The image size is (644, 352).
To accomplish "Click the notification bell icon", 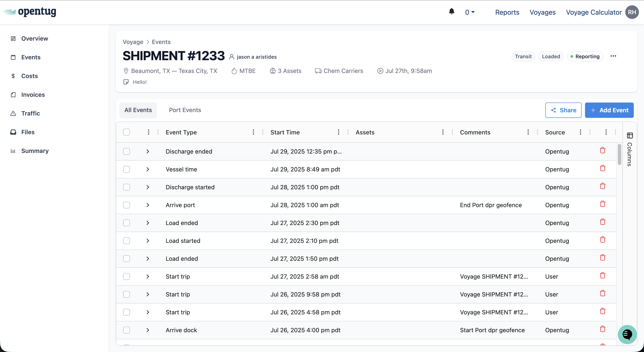I will 451,12.
